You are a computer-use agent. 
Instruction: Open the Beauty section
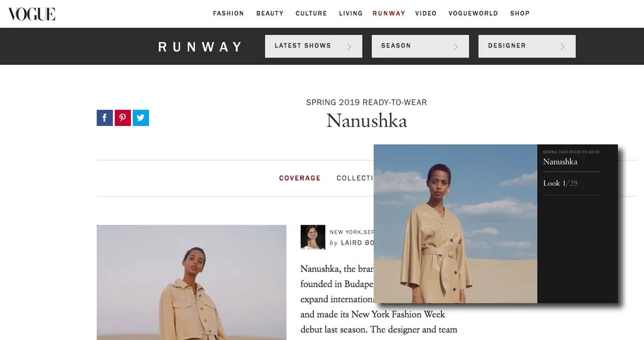coord(270,13)
